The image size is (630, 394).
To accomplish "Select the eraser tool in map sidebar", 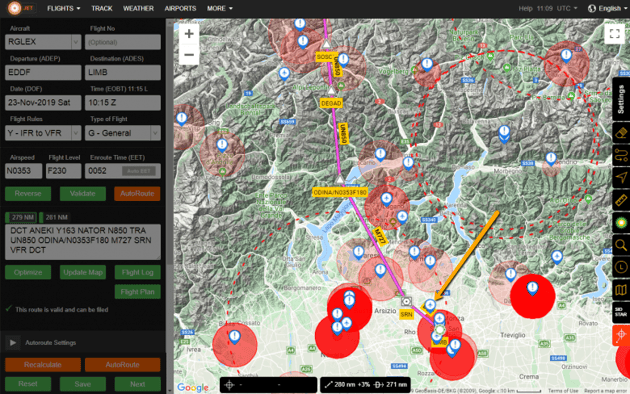I will [621, 133].
